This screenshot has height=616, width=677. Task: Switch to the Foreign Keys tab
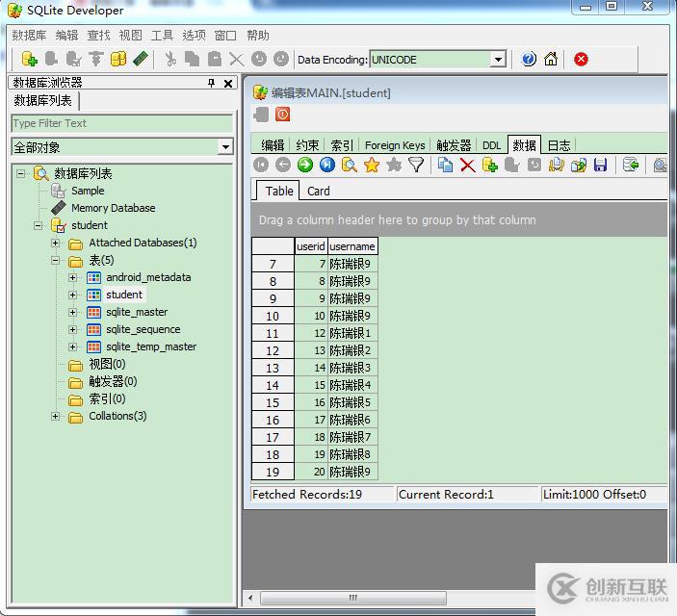(395, 145)
